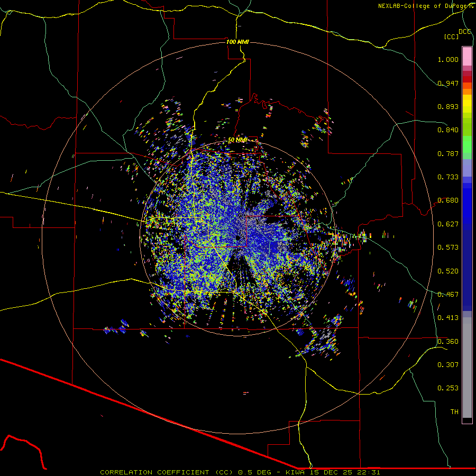This screenshot has width=476, height=476.
Task: Click the 0.413 scale value
Action: 448,318
